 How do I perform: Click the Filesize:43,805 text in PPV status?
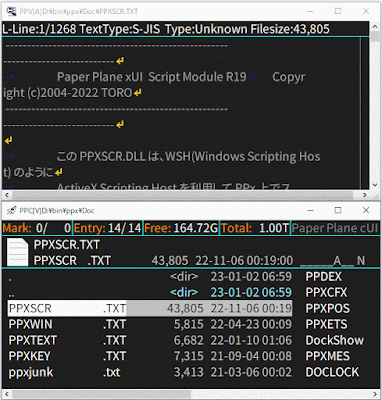[290, 29]
